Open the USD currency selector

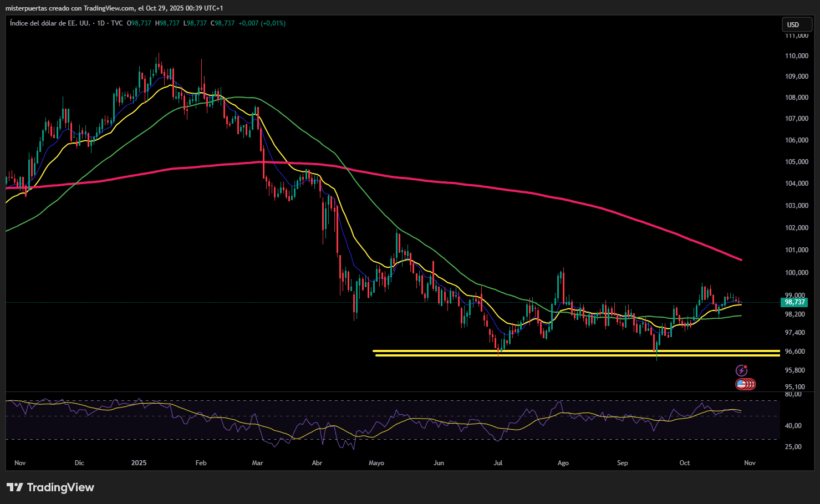point(797,24)
